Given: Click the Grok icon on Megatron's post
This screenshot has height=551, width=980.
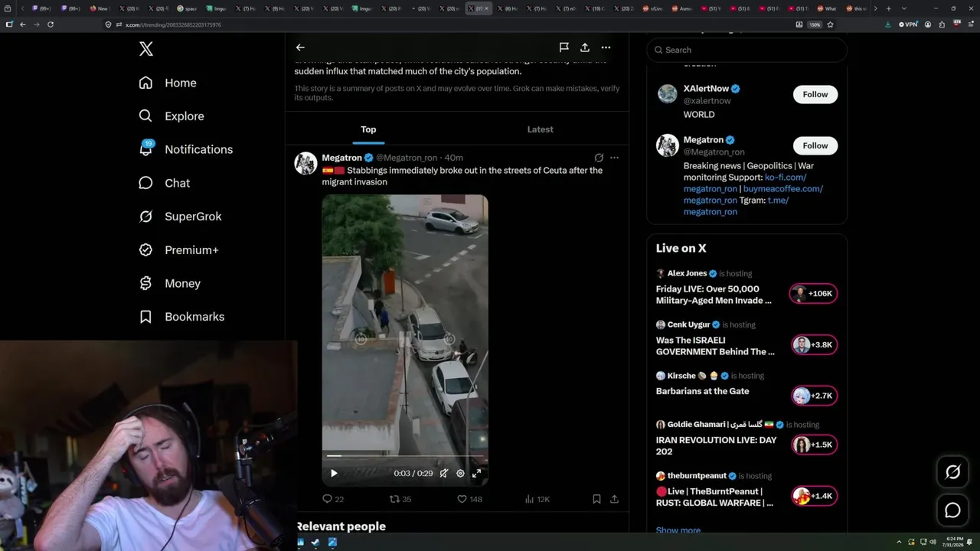Looking at the screenshot, I should [599, 158].
